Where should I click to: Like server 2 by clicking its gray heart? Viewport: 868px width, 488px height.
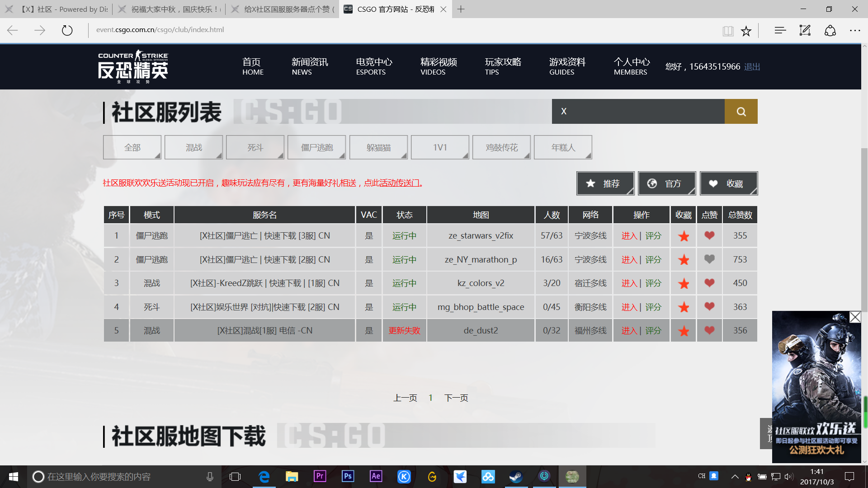(x=709, y=259)
